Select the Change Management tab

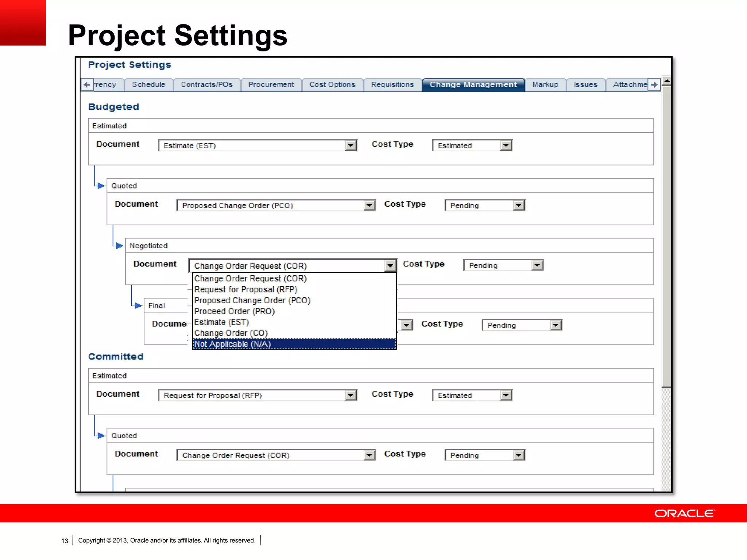pyautogui.click(x=473, y=85)
